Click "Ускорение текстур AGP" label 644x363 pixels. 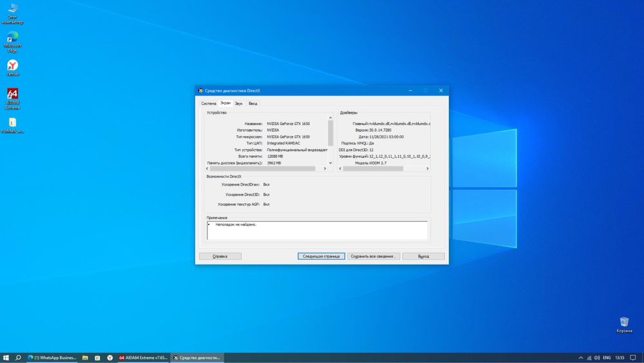coord(239,204)
